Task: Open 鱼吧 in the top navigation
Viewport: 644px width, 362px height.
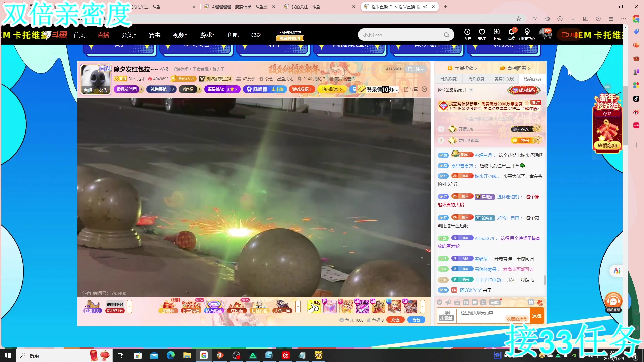Action: click(x=233, y=35)
